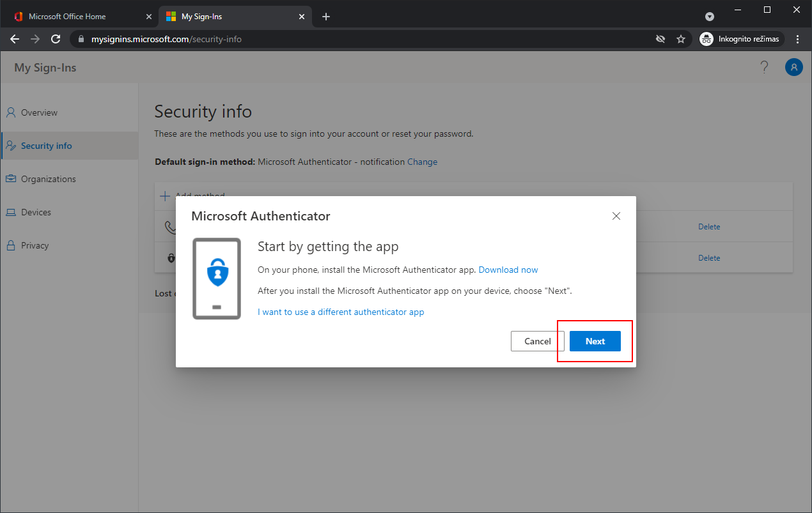Open the Chrome three-dot menu

(x=797, y=39)
